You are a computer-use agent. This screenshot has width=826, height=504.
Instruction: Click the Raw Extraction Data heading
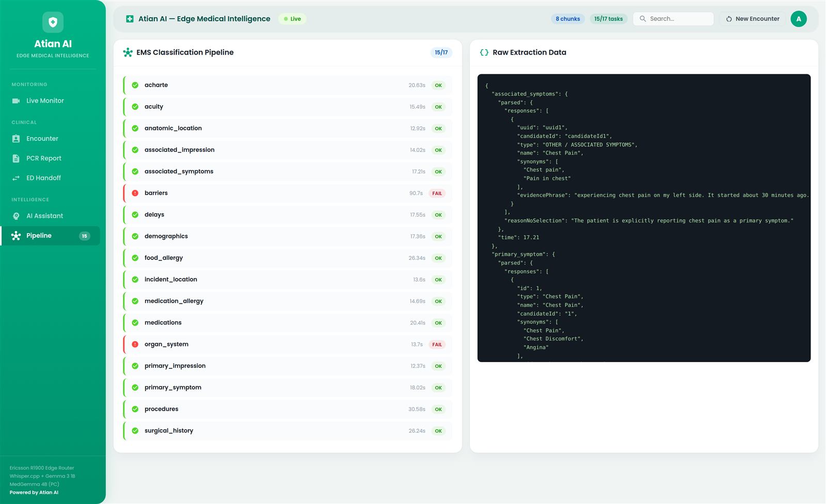(529, 52)
